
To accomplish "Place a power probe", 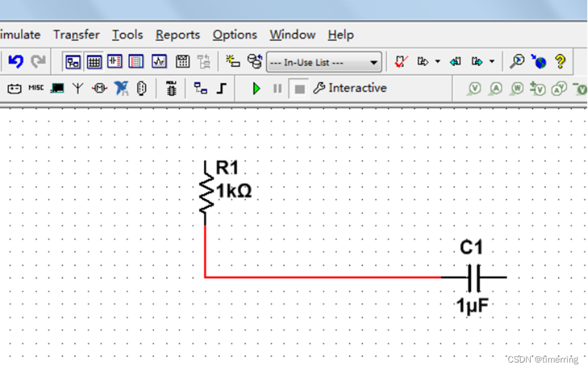I will pos(517,89).
